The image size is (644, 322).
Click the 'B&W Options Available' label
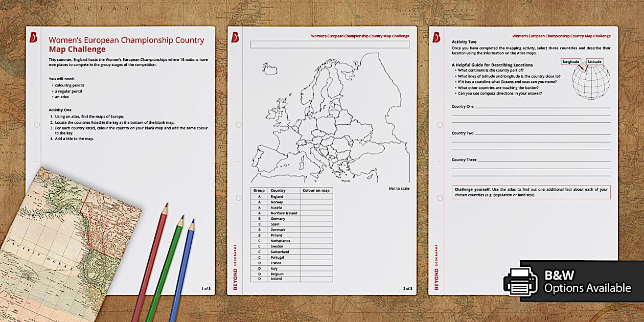point(587,282)
